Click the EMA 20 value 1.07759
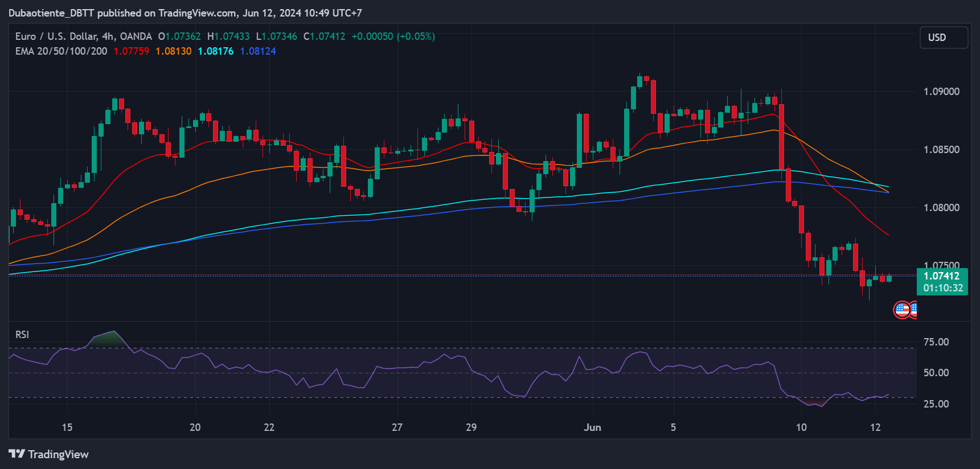Screen dimensions: 980x469 (x=132, y=51)
